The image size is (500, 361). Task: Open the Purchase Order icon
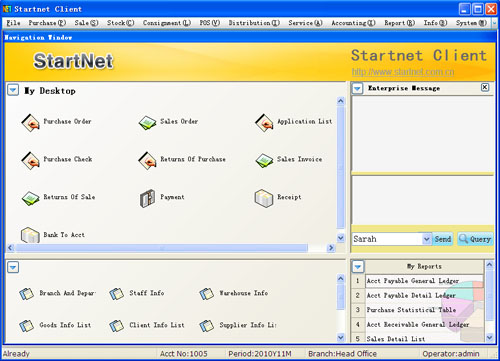coord(30,123)
